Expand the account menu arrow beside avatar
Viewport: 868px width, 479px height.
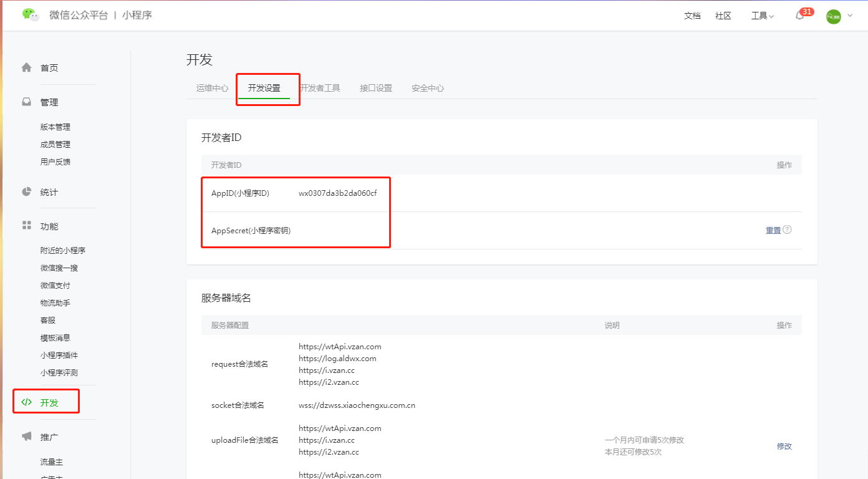pos(849,16)
